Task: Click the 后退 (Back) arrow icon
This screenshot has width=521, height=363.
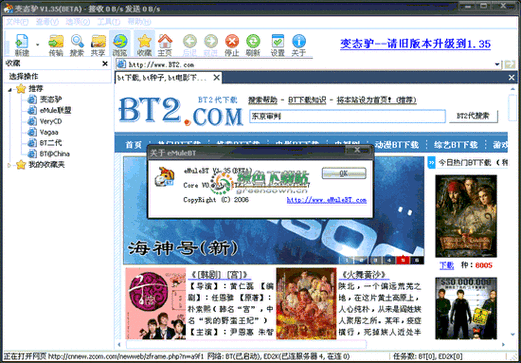Action: click(x=190, y=45)
